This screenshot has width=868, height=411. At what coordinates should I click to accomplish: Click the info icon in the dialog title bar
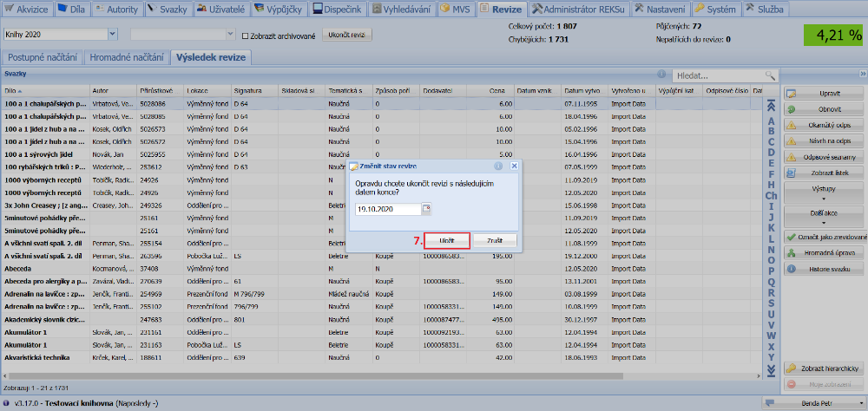pos(498,165)
